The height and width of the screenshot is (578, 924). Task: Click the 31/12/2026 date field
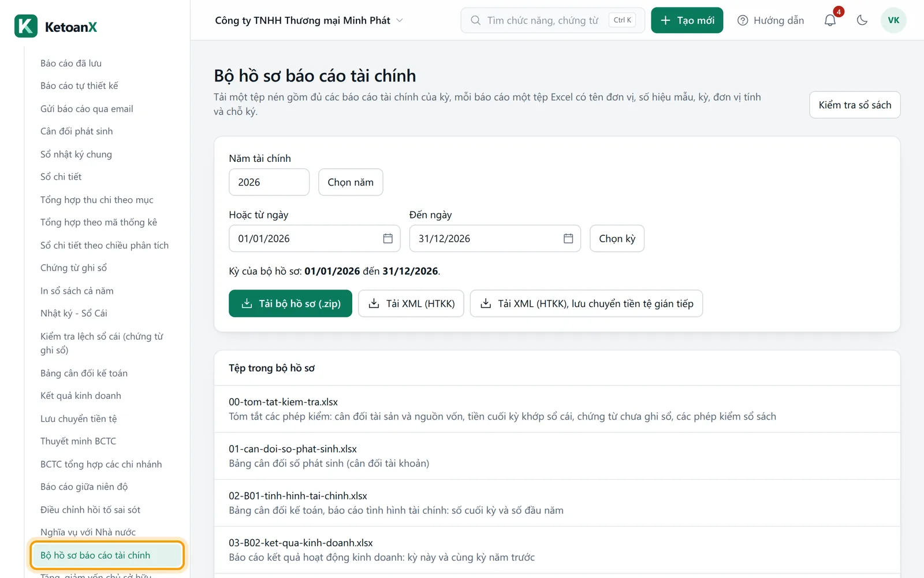[495, 239]
